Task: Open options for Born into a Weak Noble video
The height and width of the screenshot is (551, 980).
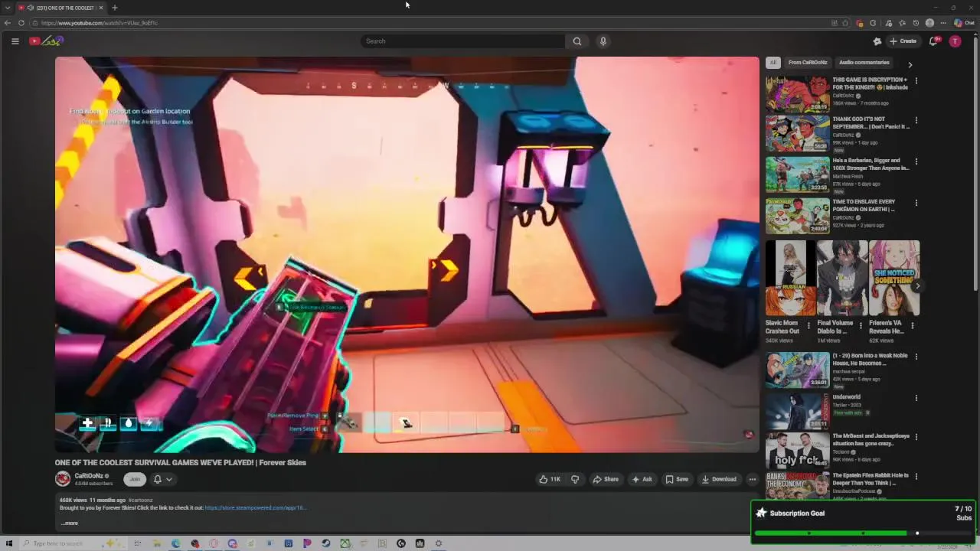Action: tap(916, 357)
